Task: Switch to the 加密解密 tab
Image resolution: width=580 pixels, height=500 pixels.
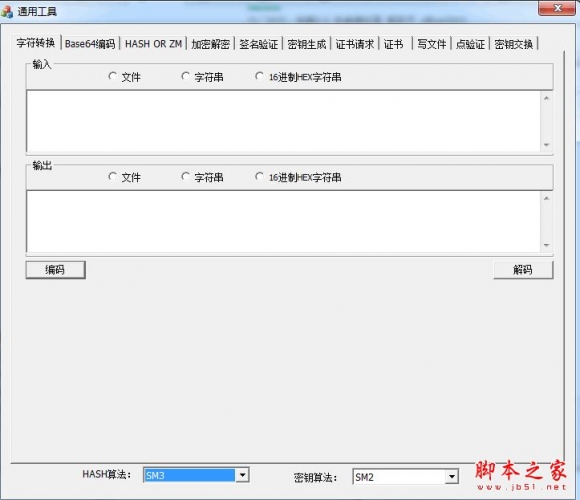Action: pos(210,44)
